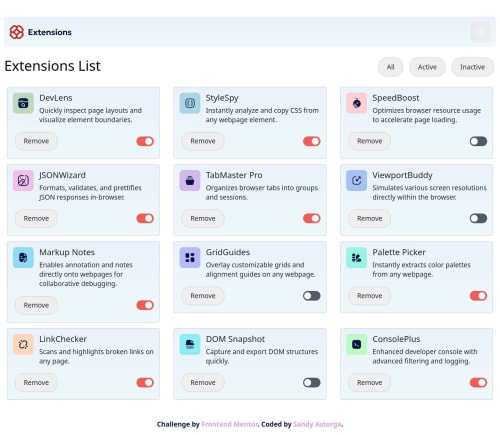This screenshot has height=435, width=500.
Task: Click the SpeedBoost extension icon
Action: pyautogui.click(x=356, y=103)
